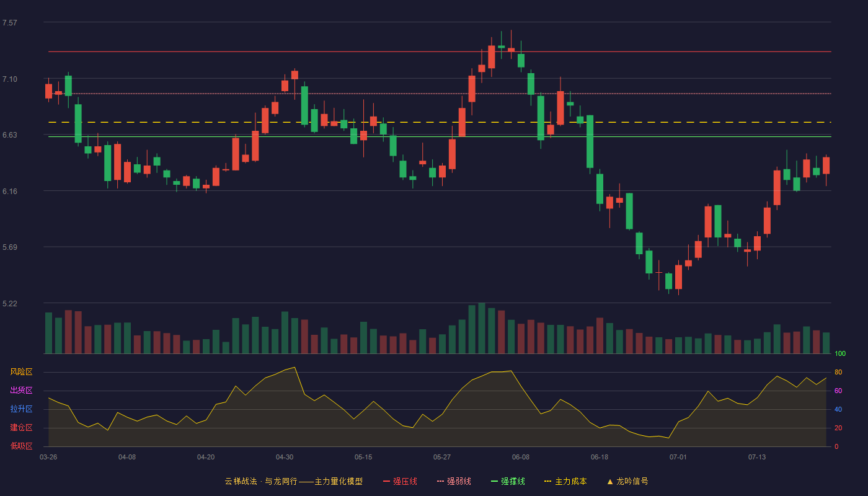868x496 pixels.
Task: Click the 80 indicator scale value
Action: point(838,372)
